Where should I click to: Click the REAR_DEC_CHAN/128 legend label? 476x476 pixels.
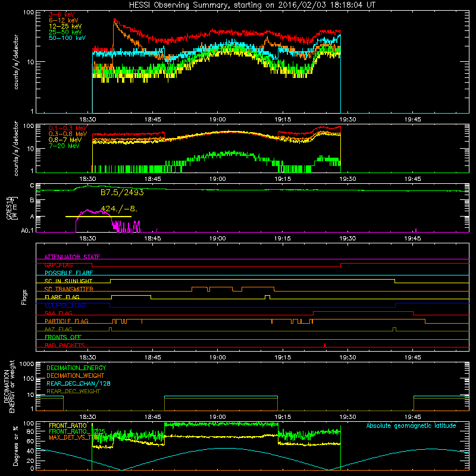[x=79, y=383]
